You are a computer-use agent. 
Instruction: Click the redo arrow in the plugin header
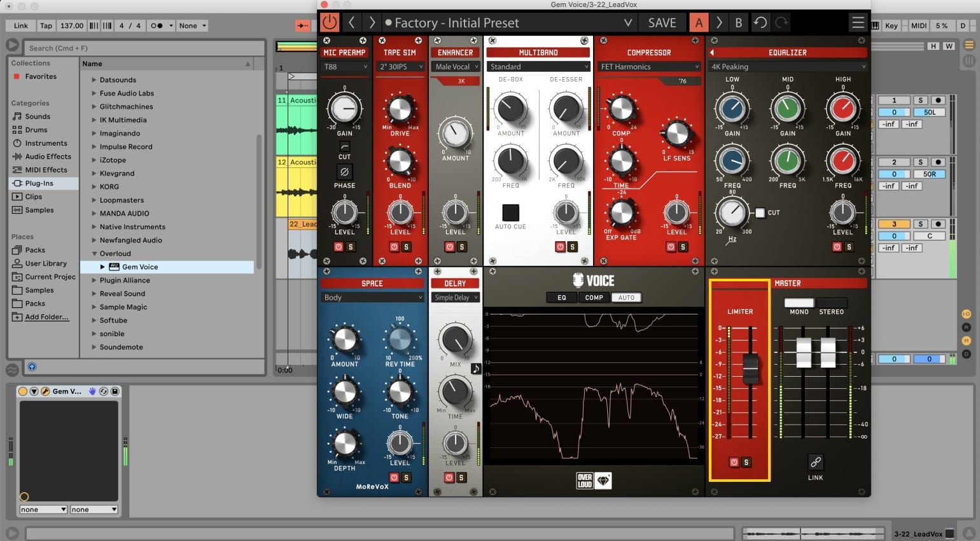[x=781, y=23]
